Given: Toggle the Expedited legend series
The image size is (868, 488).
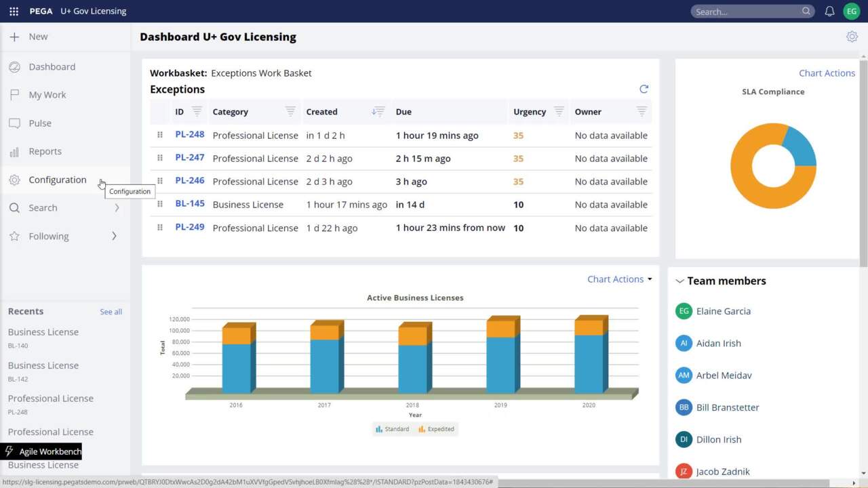Looking at the screenshot, I should coord(436,429).
